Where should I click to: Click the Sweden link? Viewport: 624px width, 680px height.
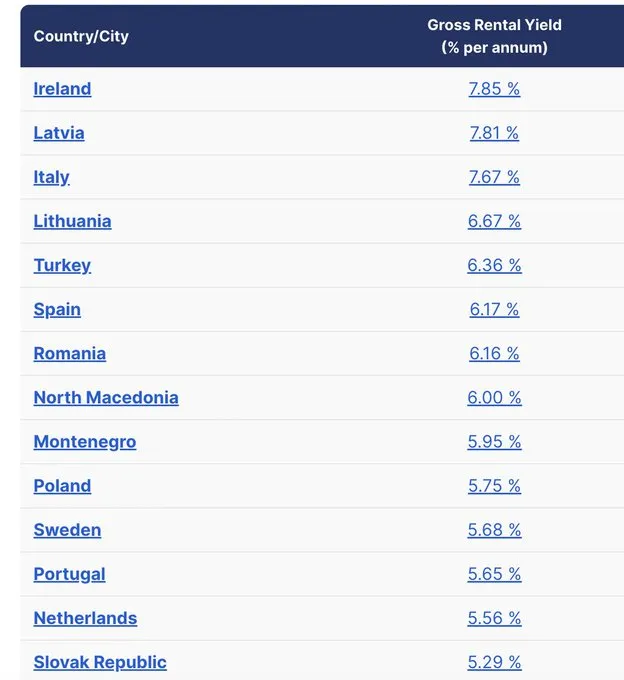coord(68,530)
